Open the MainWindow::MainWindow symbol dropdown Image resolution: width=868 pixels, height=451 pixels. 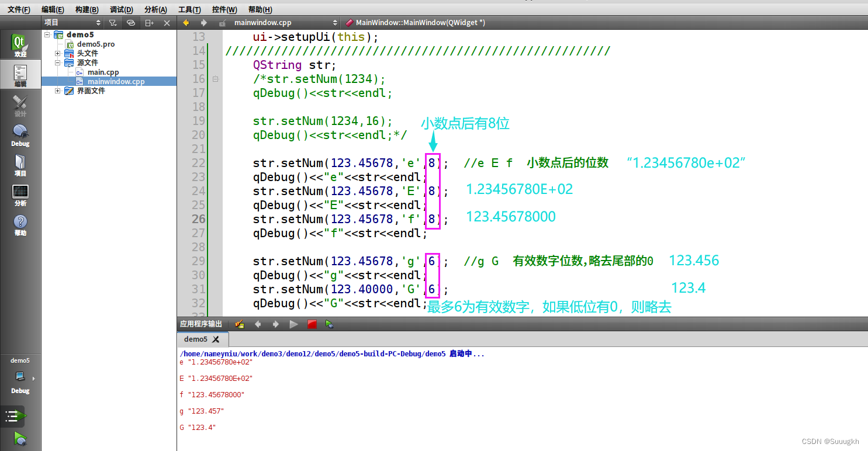pos(420,23)
